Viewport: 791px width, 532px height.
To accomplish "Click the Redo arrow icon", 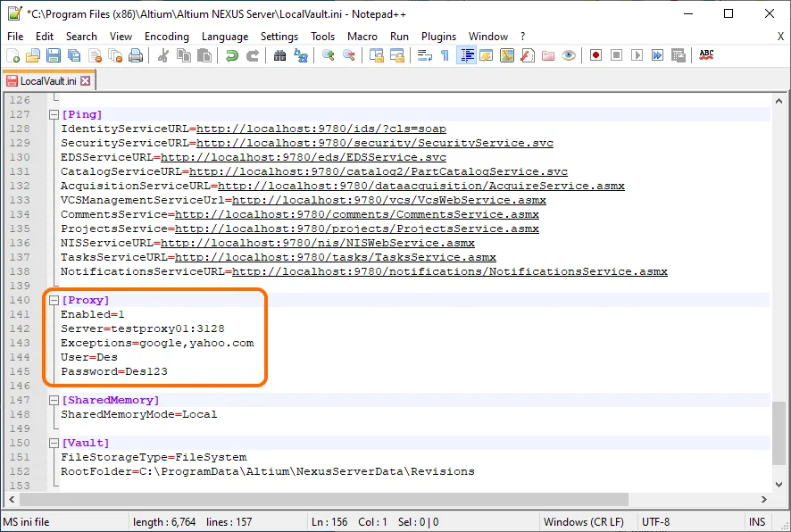I will point(253,55).
